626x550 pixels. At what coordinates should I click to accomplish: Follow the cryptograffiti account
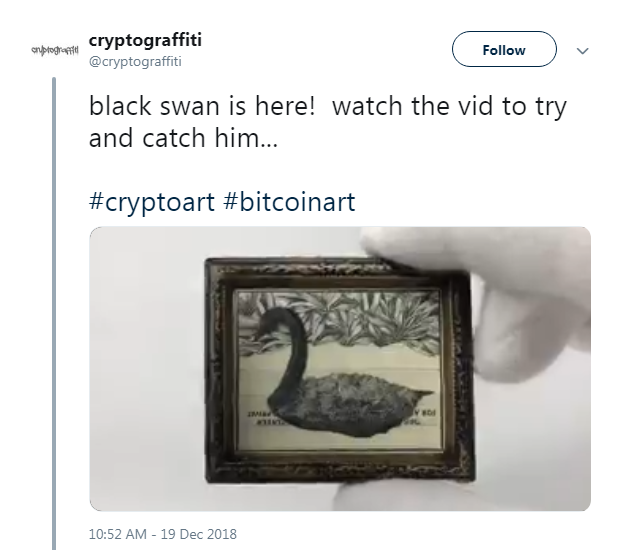pos(504,49)
